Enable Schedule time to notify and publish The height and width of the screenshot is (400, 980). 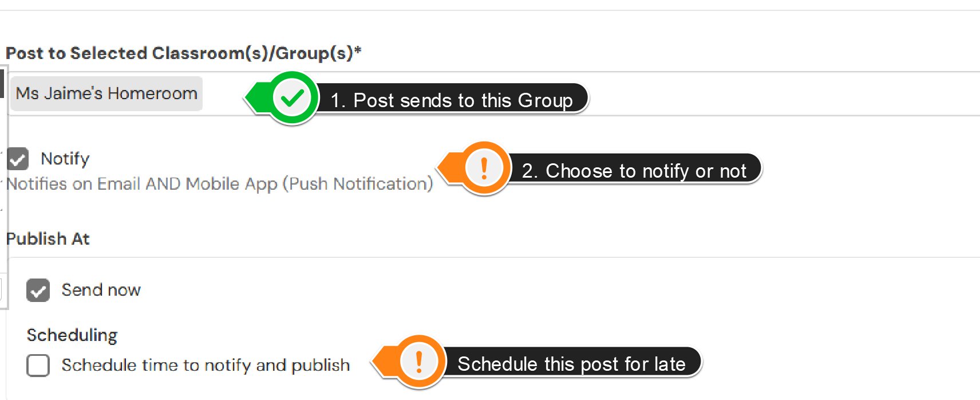pos(38,365)
